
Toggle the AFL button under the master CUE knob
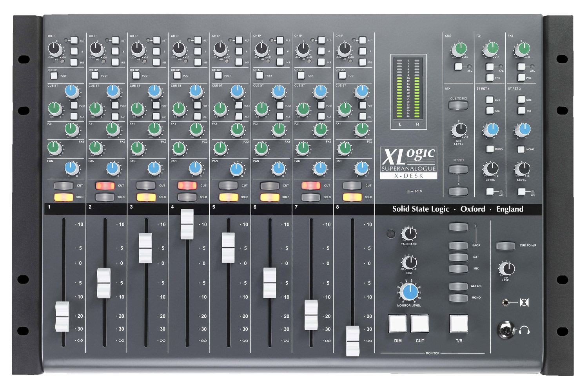pyautogui.click(x=459, y=67)
